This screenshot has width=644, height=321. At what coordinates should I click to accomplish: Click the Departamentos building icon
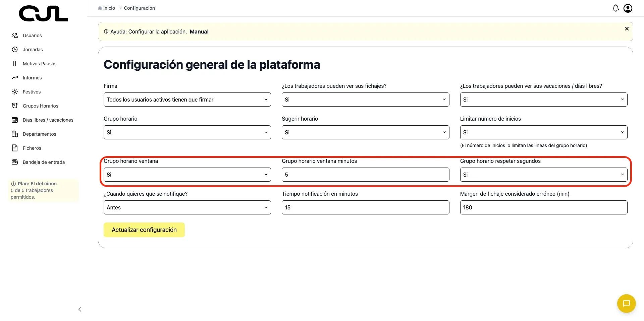tap(15, 134)
